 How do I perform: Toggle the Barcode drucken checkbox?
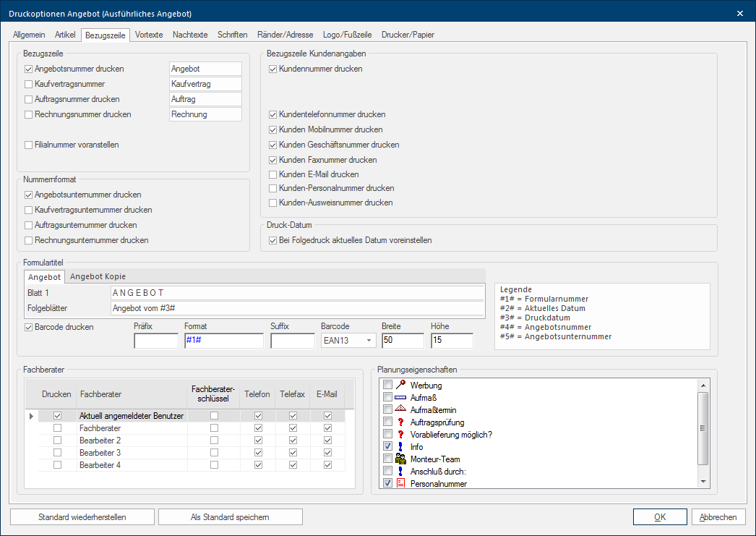click(29, 326)
